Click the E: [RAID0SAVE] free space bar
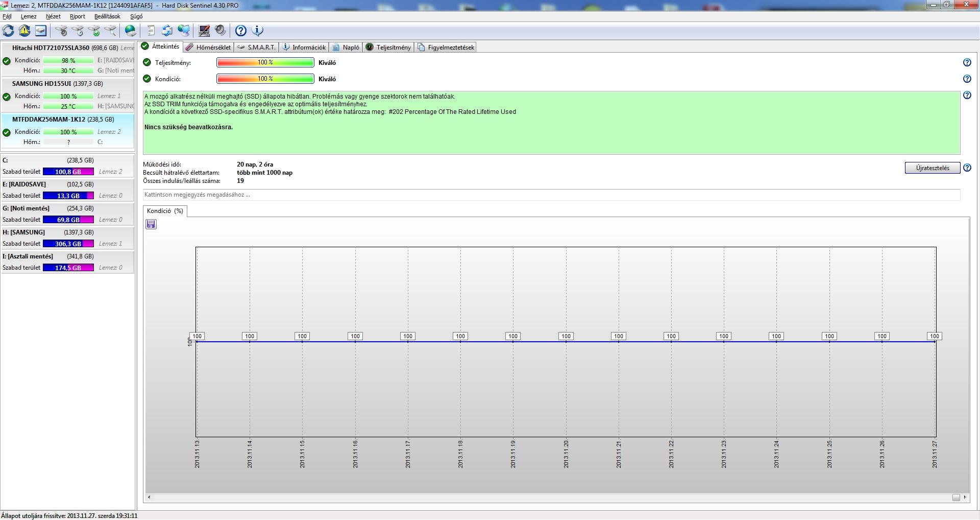The height and width of the screenshot is (520, 980). [68, 196]
